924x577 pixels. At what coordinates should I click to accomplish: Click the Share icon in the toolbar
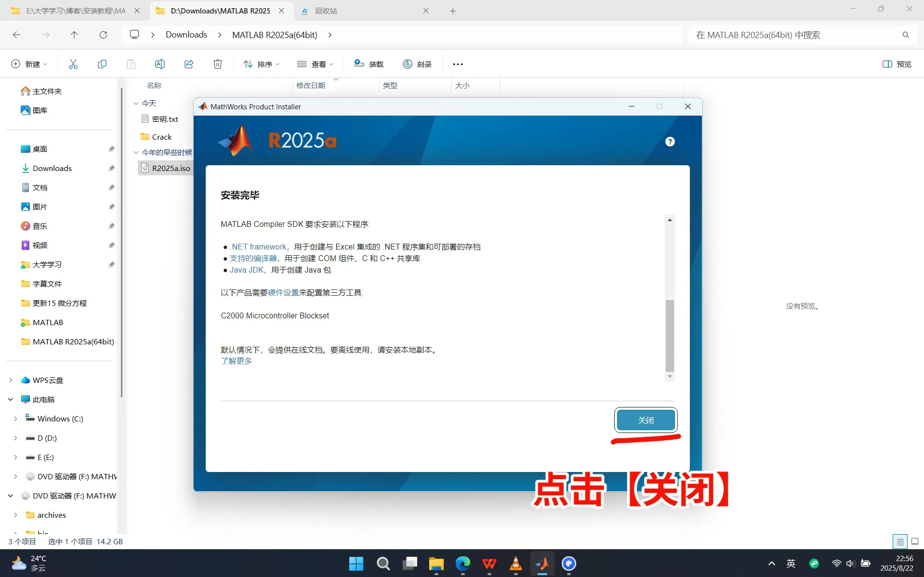click(x=188, y=64)
